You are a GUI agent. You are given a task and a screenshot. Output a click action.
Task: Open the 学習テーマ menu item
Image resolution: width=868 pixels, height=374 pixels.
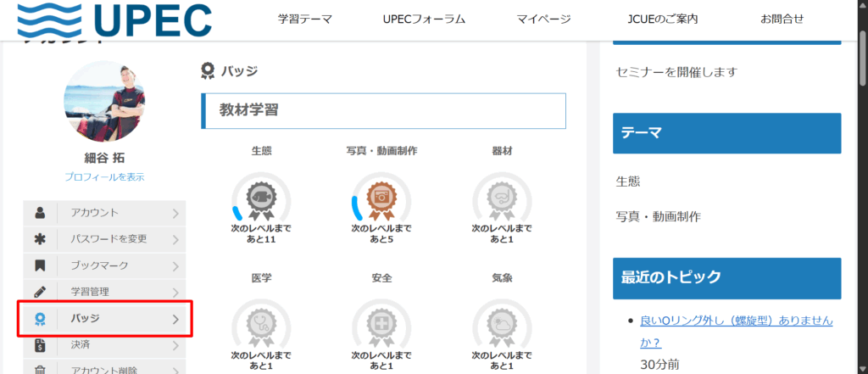305,19
